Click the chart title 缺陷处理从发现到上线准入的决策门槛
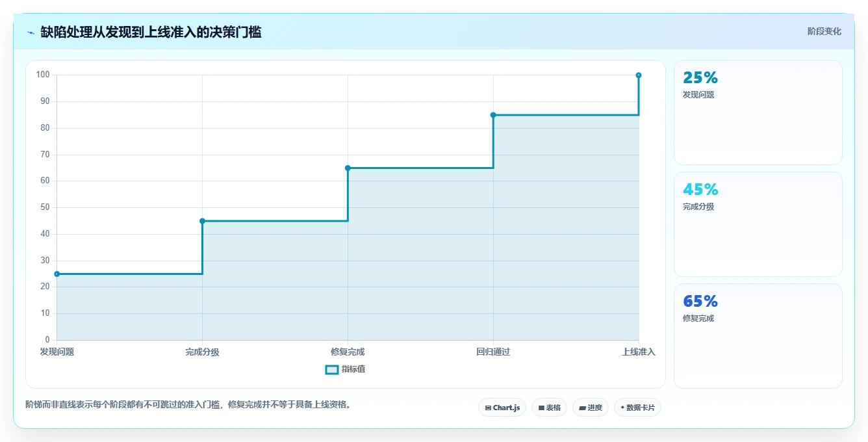868x442 pixels. pyautogui.click(x=151, y=32)
